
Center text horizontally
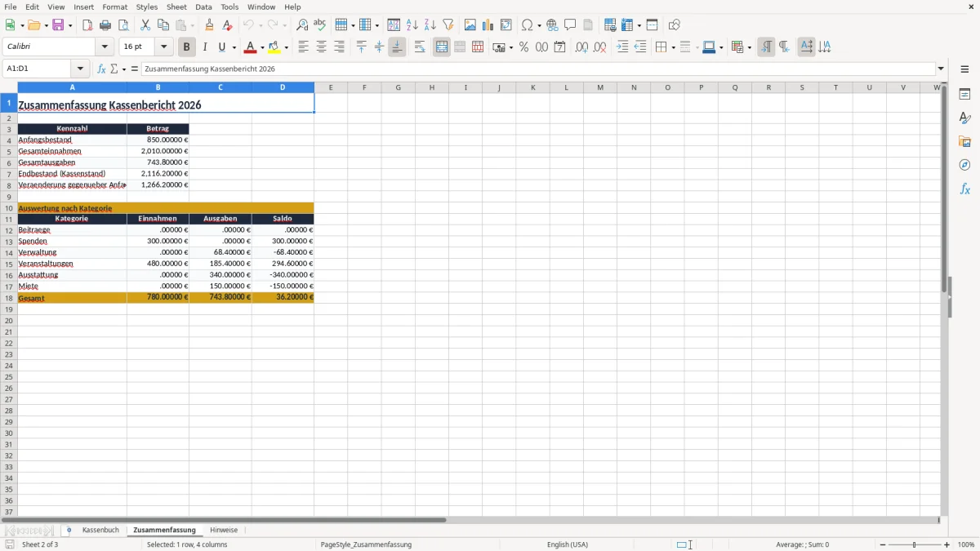pos(321,47)
